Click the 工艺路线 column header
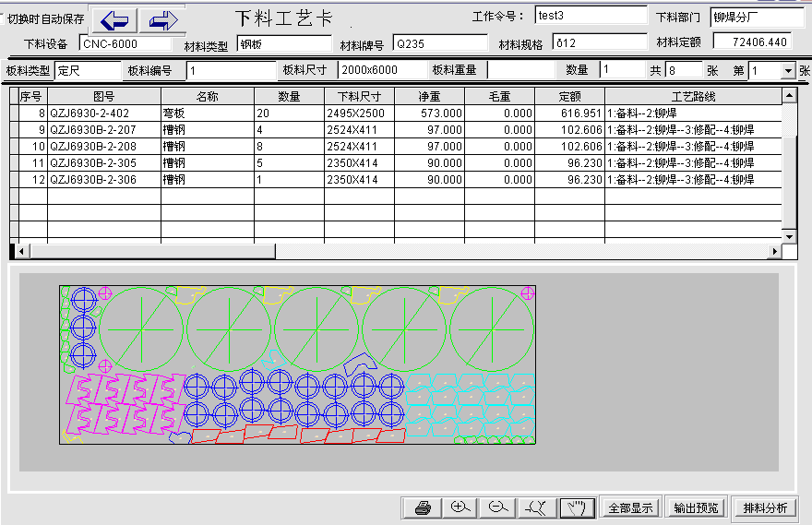Screen dimensions: 812x525 (x=692, y=96)
